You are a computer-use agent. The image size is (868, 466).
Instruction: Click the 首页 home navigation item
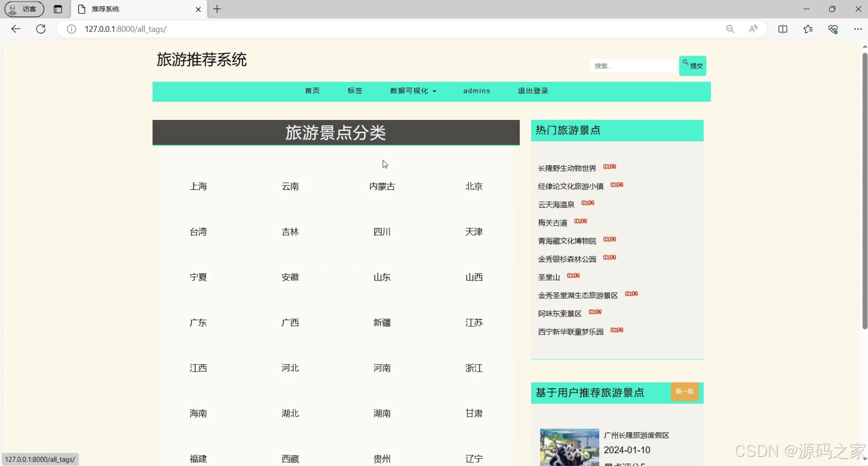coord(312,91)
